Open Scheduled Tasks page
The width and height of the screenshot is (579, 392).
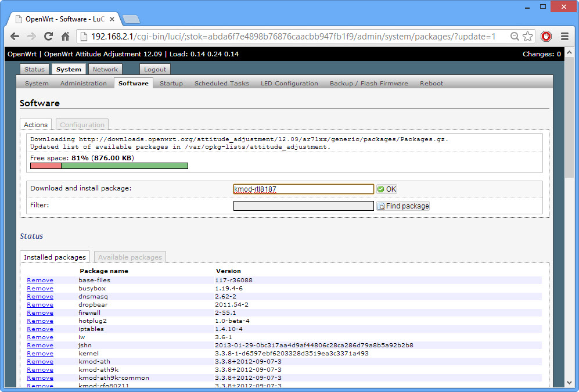click(x=222, y=83)
